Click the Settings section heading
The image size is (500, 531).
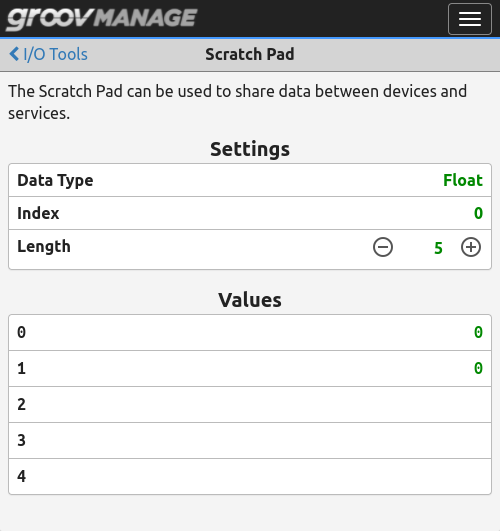coord(250,149)
